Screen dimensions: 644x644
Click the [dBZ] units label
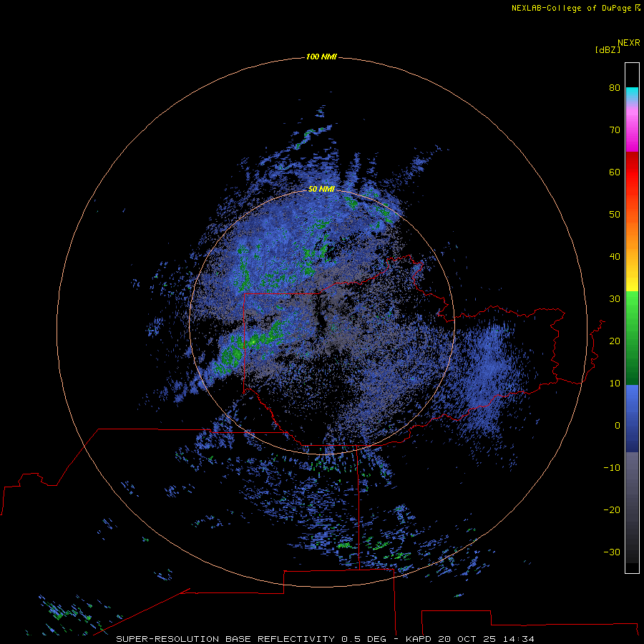click(x=608, y=49)
